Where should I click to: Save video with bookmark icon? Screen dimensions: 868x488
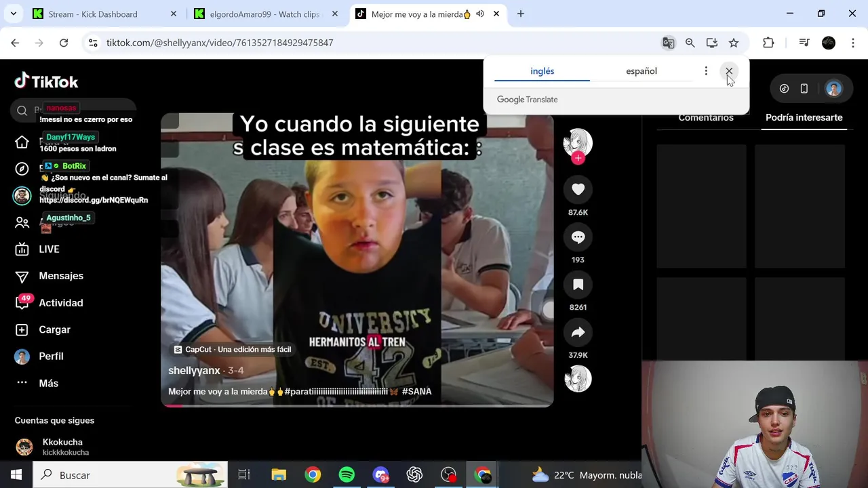tap(578, 285)
